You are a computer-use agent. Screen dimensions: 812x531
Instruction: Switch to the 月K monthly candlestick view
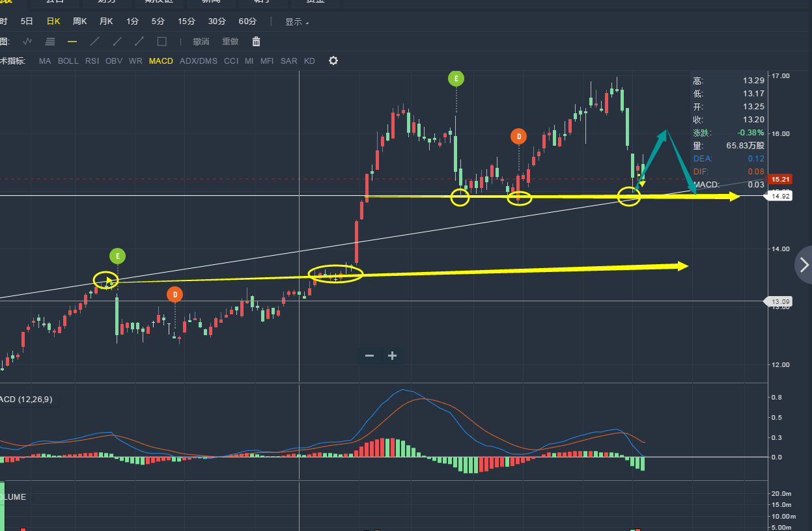point(106,21)
